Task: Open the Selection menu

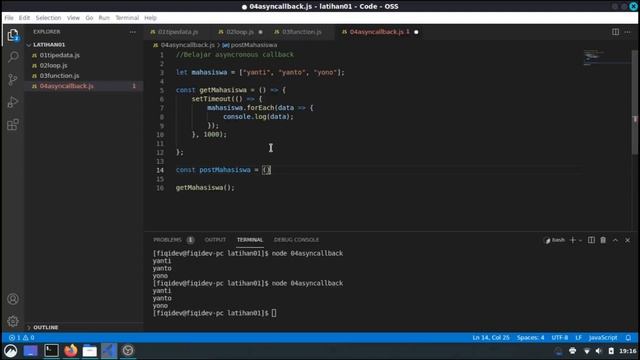Action: (48, 18)
